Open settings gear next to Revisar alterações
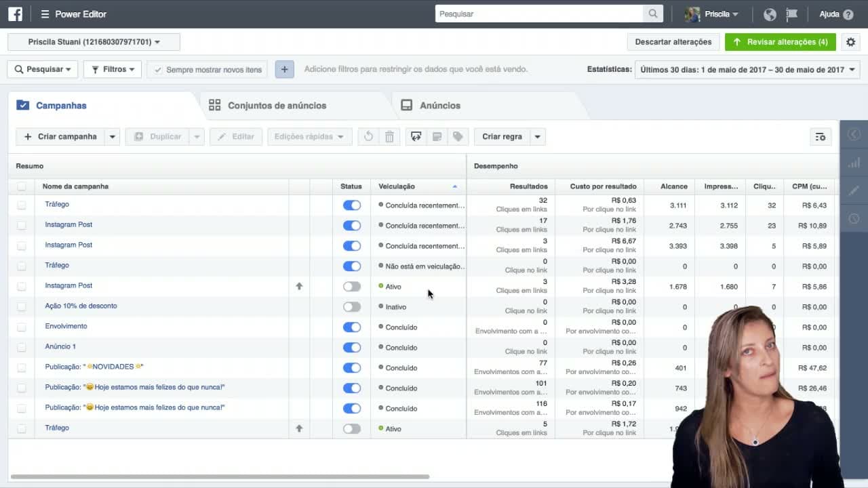 (x=851, y=42)
